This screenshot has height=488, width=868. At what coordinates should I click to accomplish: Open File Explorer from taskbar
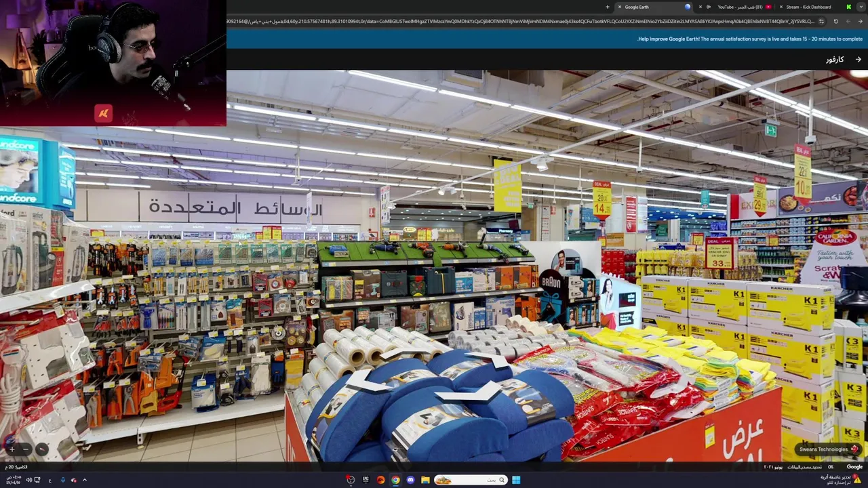pos(425,480)
